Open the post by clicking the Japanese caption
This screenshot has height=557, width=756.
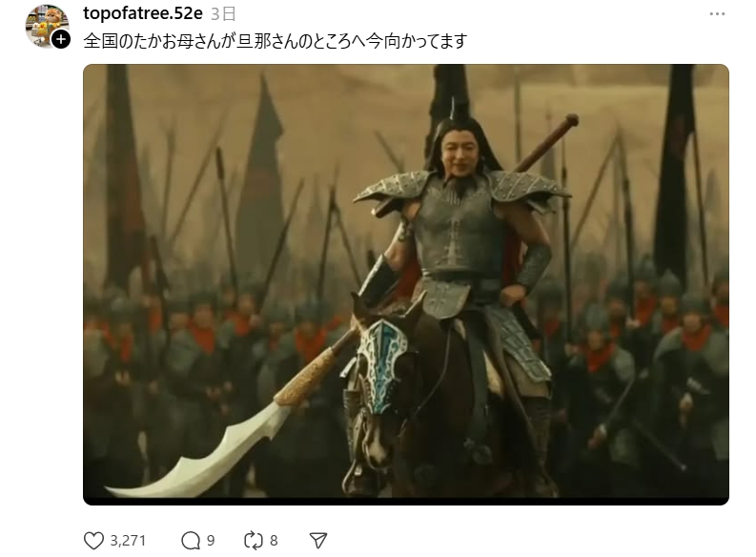pyautogui.click(x=276, y=41)
